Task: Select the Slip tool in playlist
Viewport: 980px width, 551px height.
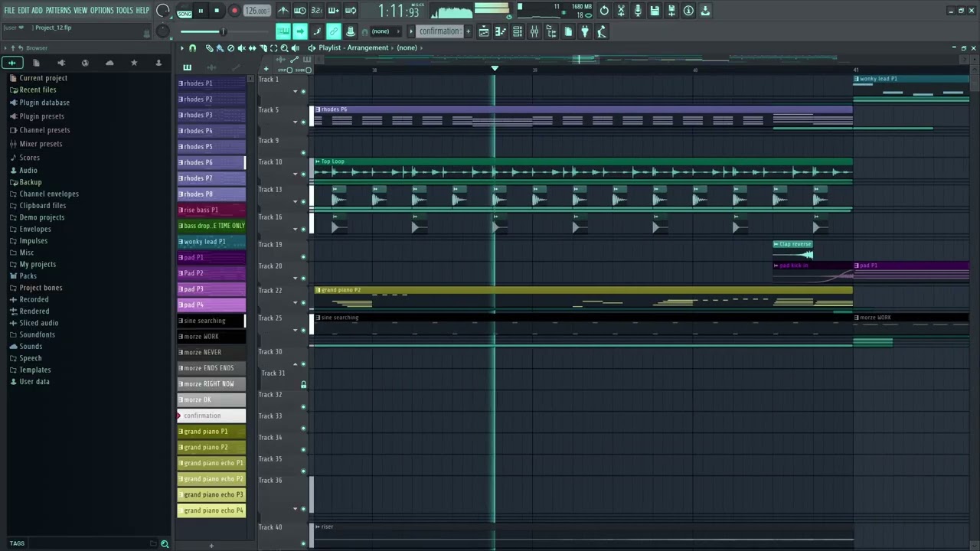Action: pos(252,48)
